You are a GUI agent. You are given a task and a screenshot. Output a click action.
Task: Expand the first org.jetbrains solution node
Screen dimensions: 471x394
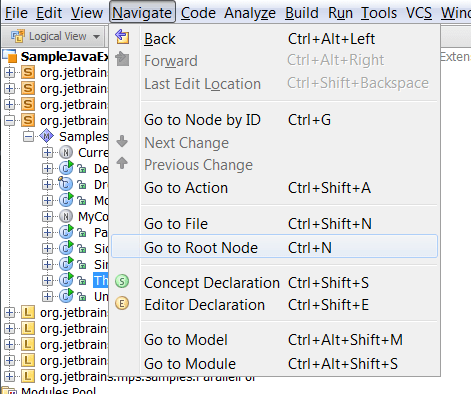[x=10, y=72]
